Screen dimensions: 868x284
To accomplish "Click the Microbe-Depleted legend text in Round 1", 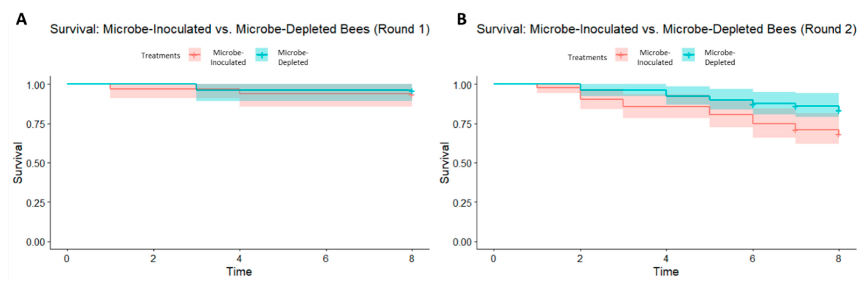I will point(293,58).
